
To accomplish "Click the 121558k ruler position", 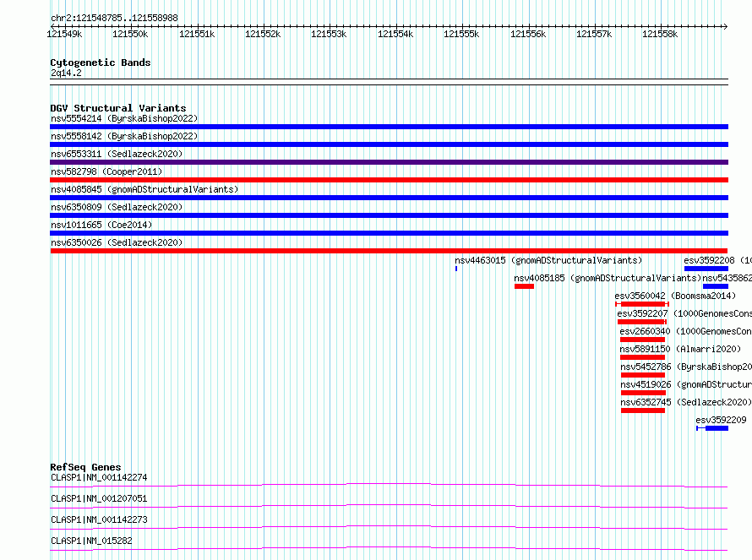I will pyautogui.click(x=660, y=34).
